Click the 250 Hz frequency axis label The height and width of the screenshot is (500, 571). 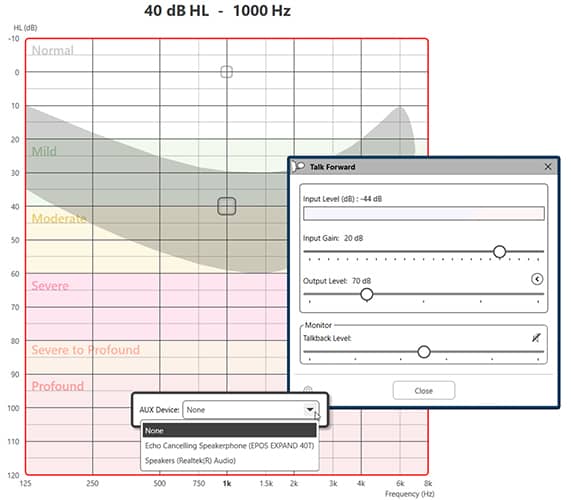tap(92, 483)
